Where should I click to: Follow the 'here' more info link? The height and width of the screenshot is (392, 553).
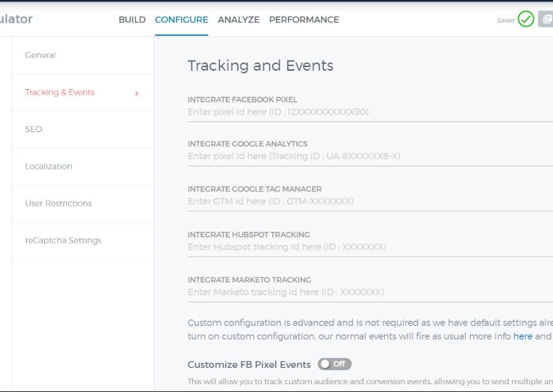pos(523,337)
